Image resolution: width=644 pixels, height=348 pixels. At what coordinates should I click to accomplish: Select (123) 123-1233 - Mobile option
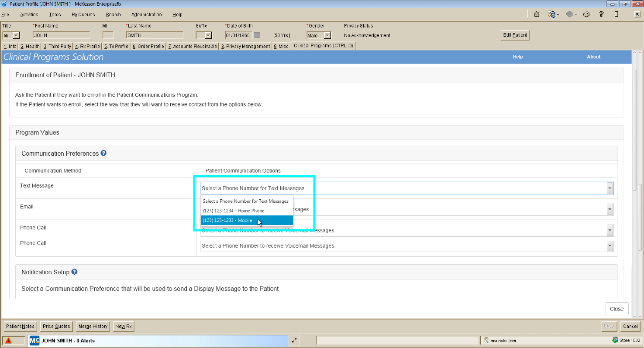pos(247,220)
